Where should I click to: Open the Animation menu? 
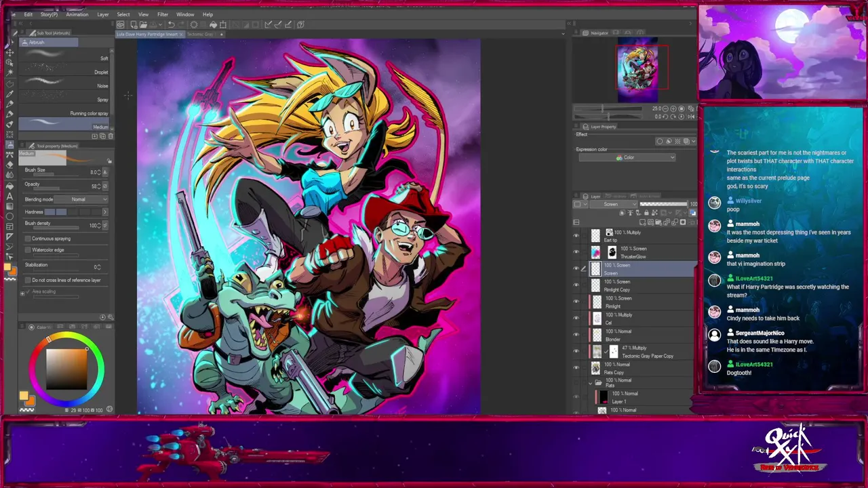tap(77, 14)
